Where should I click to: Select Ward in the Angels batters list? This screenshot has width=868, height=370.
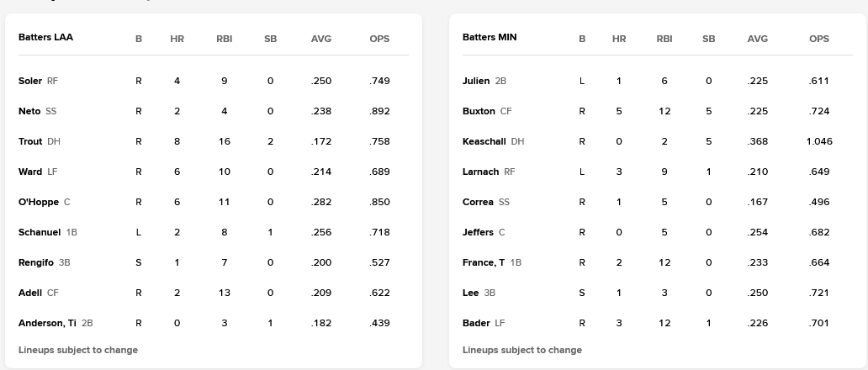30,172
